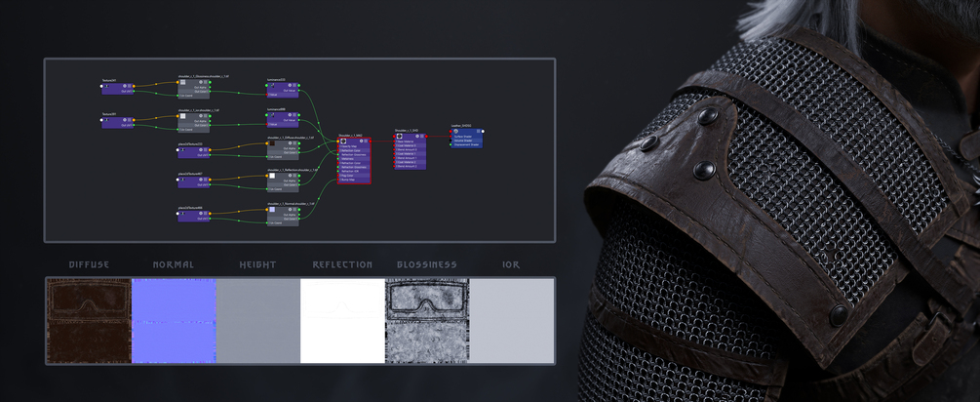Image resolution: width=980 pixels, height=402 pixels.
Task: Select the Shoulder_r_1_MAT node highlighted in red
Action: click(354, 161)
